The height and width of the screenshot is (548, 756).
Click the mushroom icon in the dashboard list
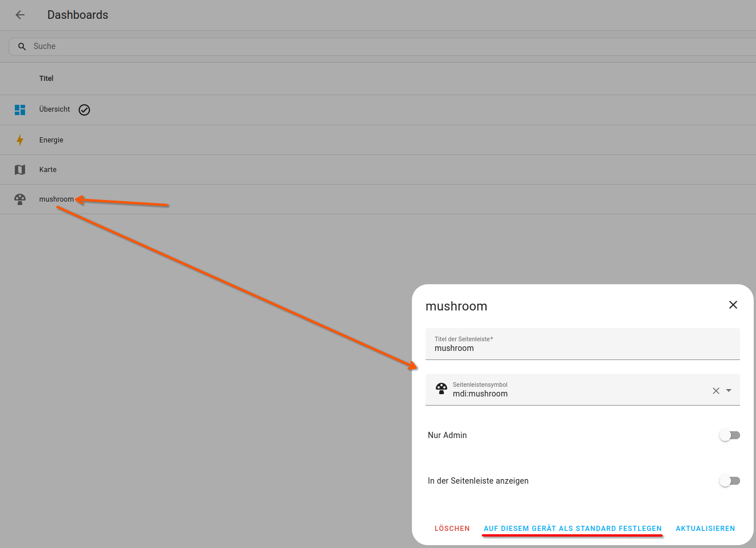tap(20, 199)
